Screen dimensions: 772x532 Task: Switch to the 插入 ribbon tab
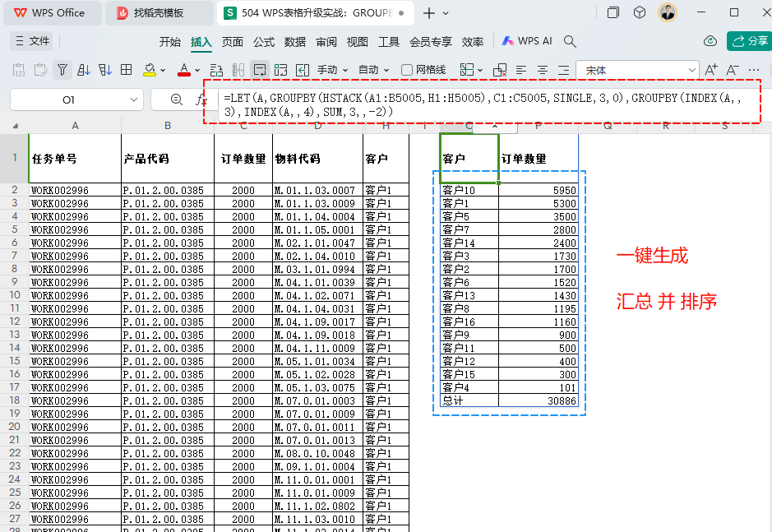pos(201,42)
